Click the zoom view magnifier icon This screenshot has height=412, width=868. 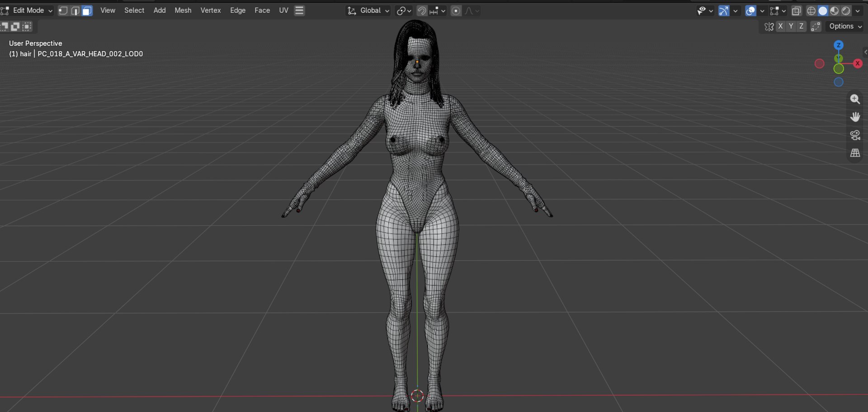coord(855,99)
